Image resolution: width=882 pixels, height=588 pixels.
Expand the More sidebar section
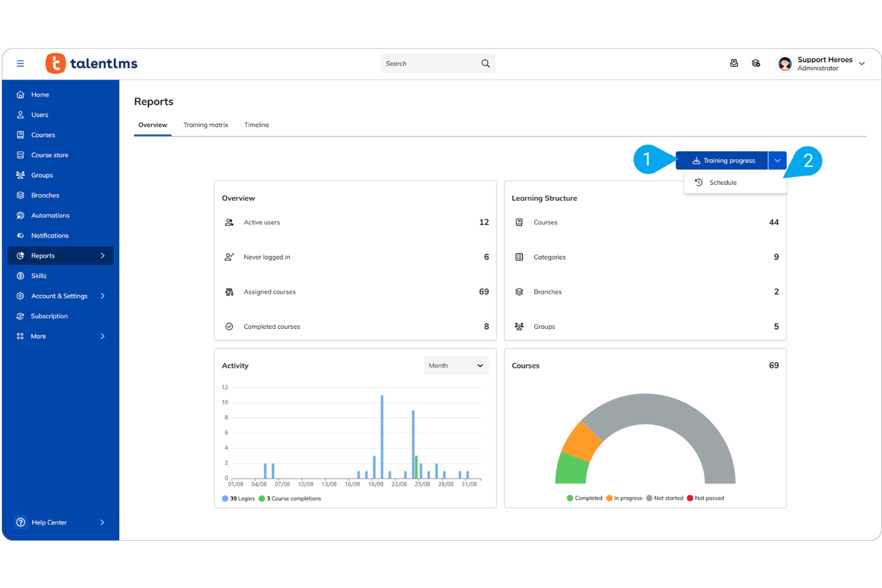pos(38,335)
